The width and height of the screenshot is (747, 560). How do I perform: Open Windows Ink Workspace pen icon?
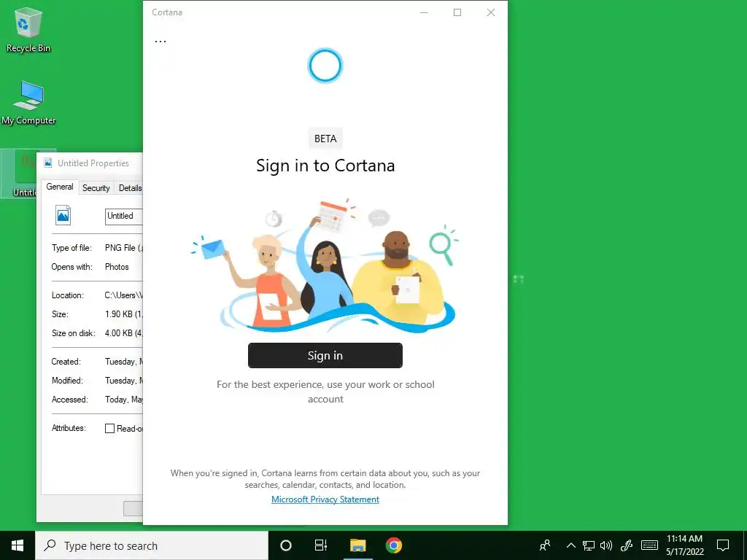(x=626, y=545)
